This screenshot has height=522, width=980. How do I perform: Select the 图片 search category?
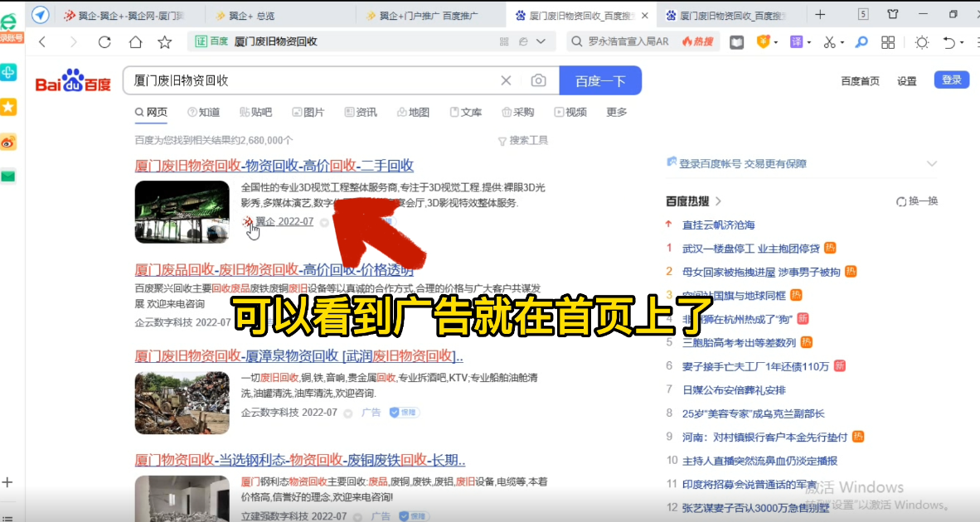[308, 113]
